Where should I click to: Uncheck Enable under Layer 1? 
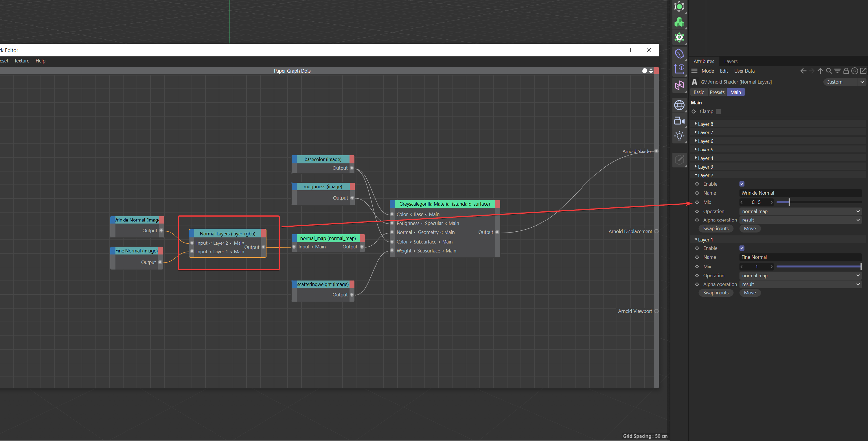click(742, 248)
